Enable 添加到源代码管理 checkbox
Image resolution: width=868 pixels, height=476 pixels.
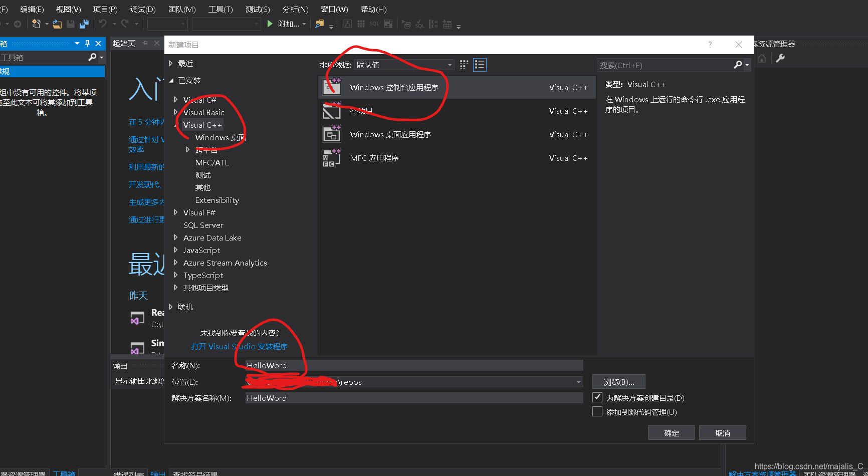(597, 411)
